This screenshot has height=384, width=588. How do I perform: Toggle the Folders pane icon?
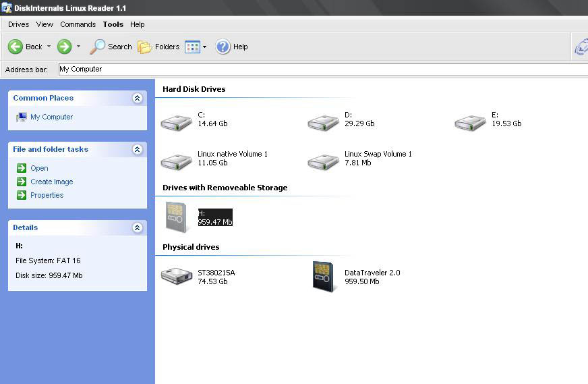(145, 47)
